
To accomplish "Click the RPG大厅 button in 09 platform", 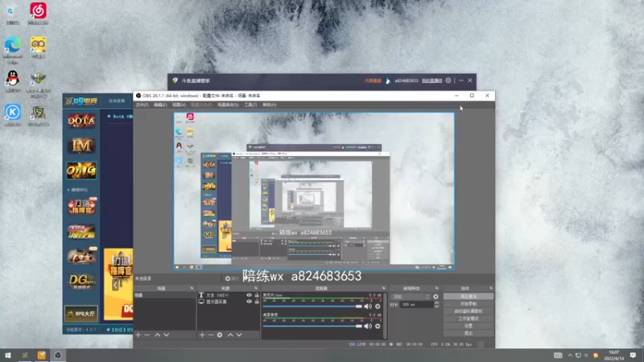I will click(81, 314).
